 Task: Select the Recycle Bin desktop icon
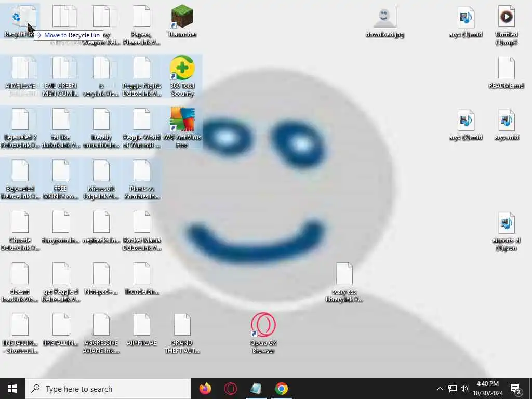point(20,20)
